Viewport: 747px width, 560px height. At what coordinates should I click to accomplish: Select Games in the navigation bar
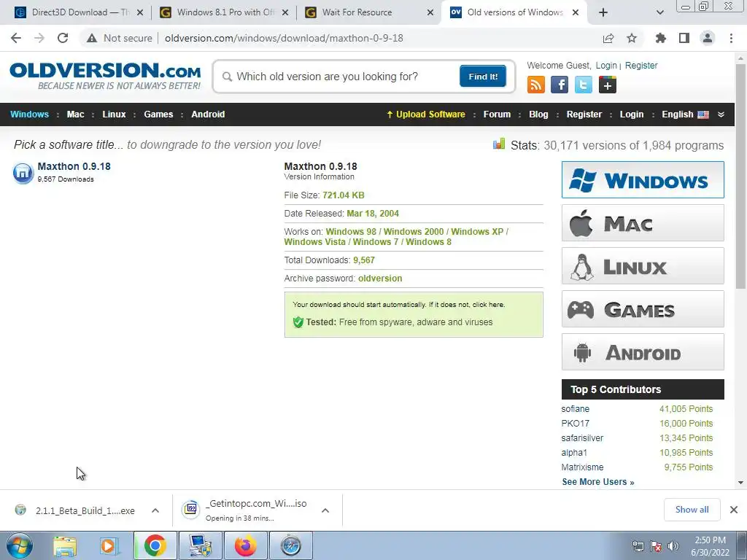pyautogui.click(x=158, y=114)
